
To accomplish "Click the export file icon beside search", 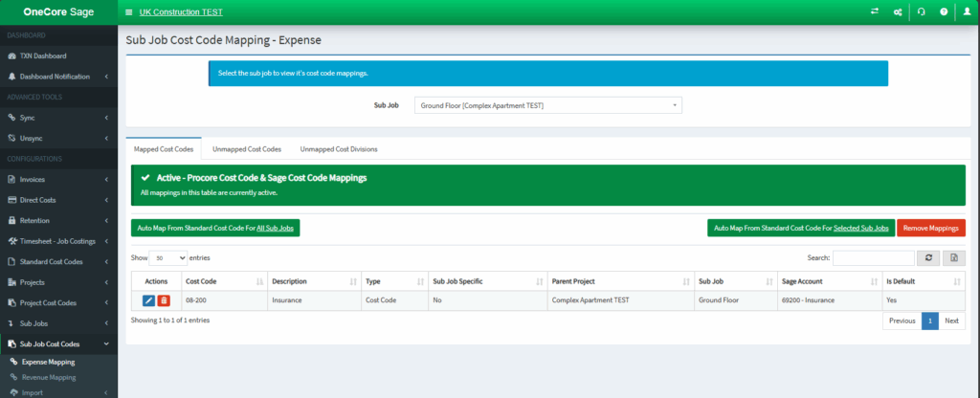I will pos(954,257).
